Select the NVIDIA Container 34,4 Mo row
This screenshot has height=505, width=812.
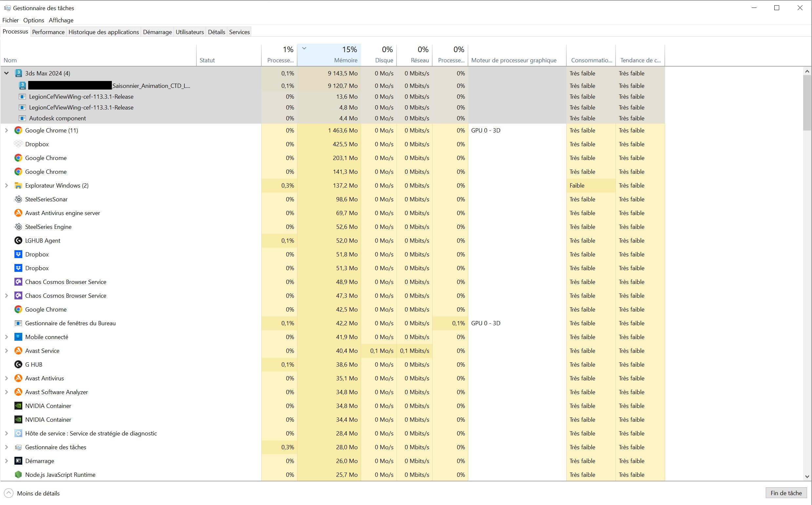coord(332,420)
